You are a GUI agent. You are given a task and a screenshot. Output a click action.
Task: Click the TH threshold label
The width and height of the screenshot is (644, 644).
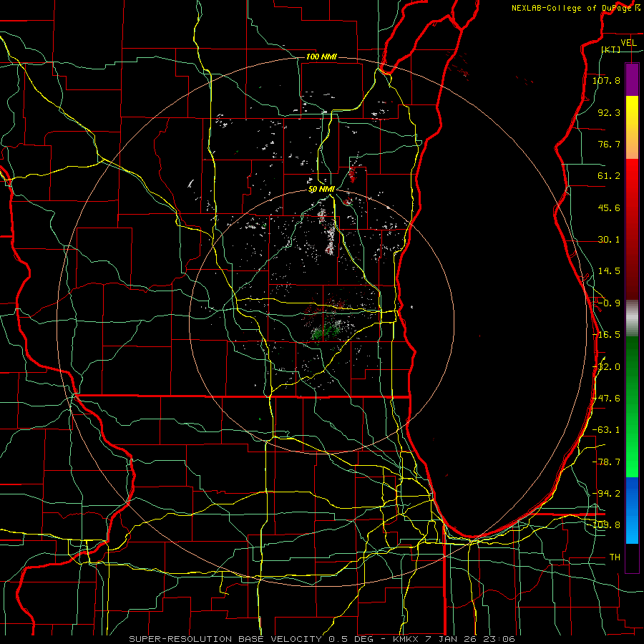(x=615, y=557)
